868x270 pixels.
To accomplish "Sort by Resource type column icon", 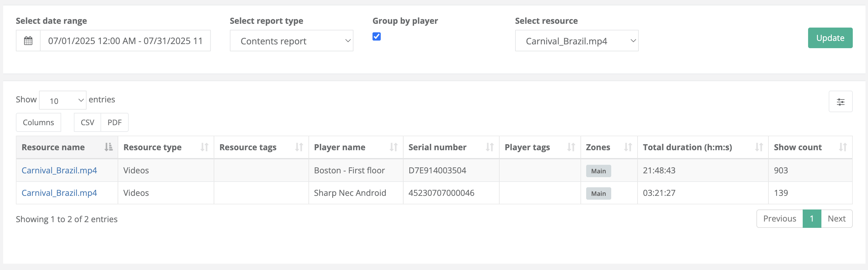I will [204, 147].
